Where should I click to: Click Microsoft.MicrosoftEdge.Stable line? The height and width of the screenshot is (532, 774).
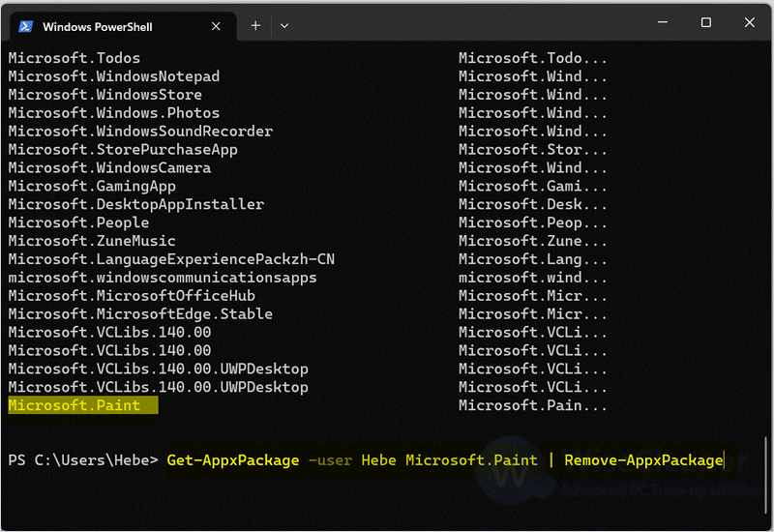pyautogui.click(x=140, y=313)
